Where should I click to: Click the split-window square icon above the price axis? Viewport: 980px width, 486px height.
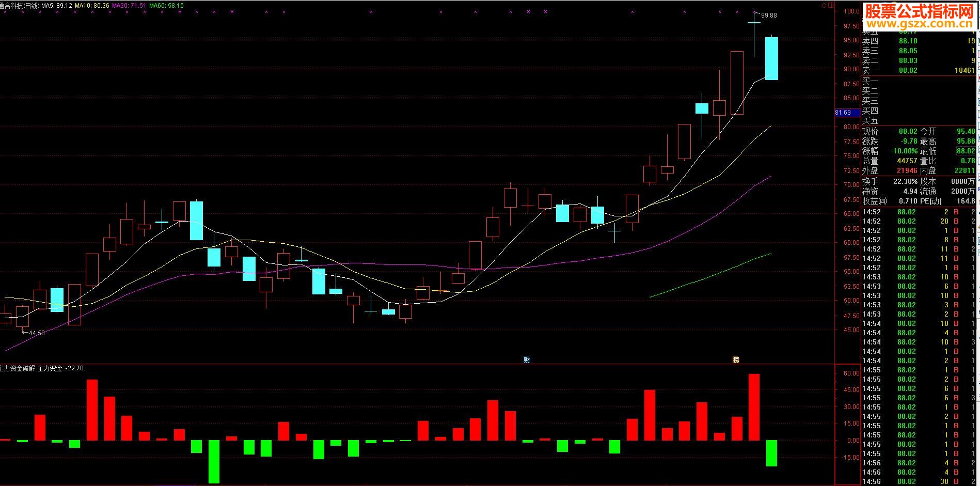coord(830,5)
